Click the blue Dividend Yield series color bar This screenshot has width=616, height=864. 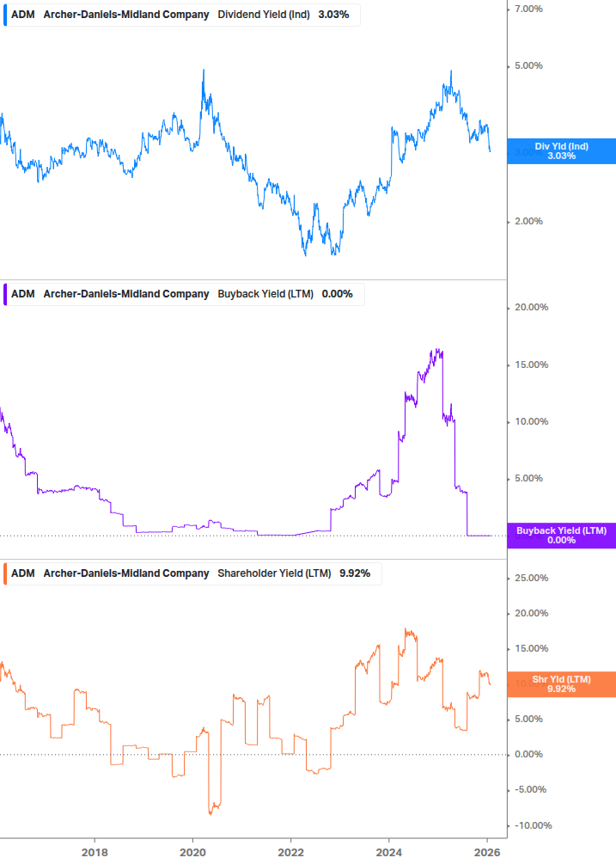tap(5, 15)
